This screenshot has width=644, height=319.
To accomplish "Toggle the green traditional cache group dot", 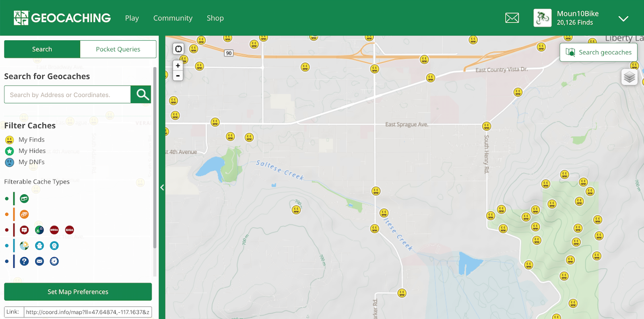I will (x=7, y=199).
